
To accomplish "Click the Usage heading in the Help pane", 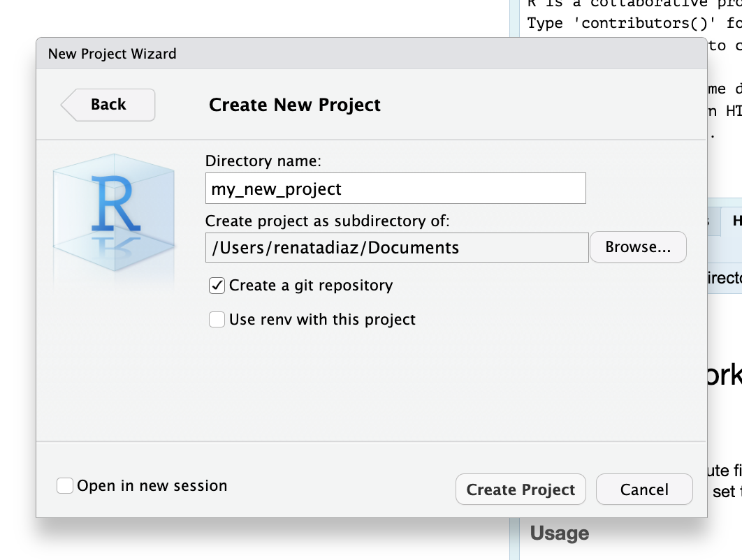I will (560, 533).
